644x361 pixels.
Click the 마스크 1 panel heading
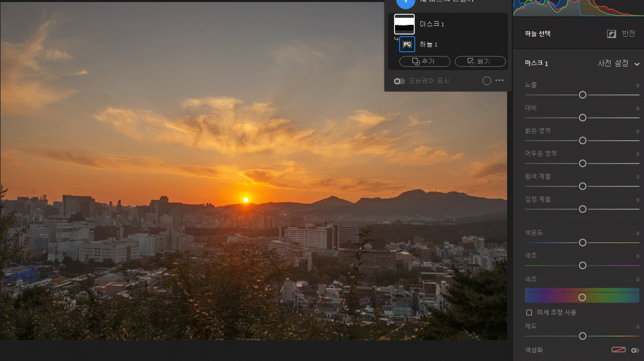click(536, 63)
